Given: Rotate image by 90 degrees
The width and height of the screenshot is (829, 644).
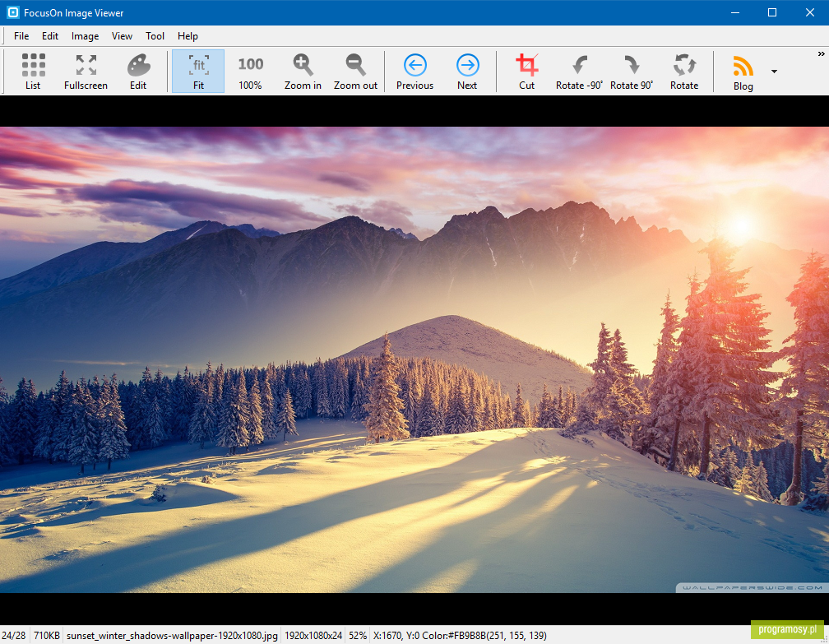Looking at the screenshot, I should click(x=632, y=72).
